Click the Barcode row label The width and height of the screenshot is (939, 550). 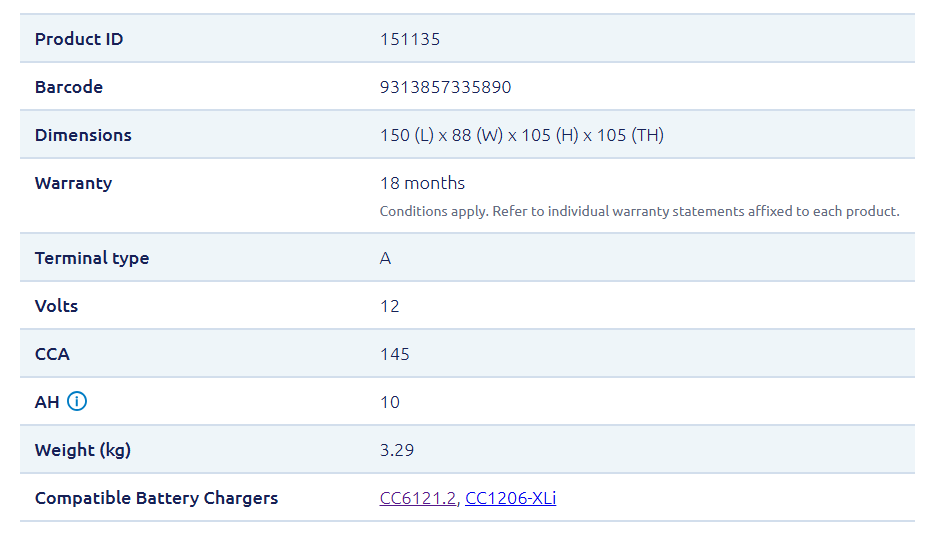[69, 87]
